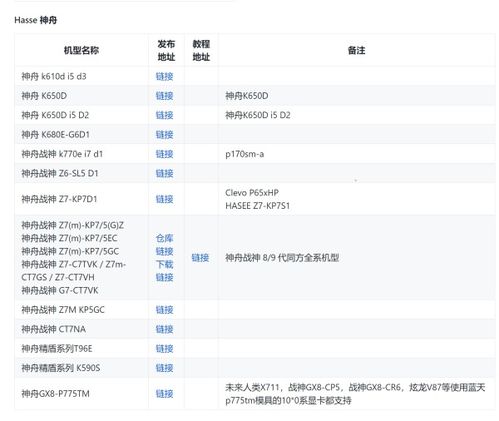Image resolution: width=499 pixels, height=421 pixels.
Task: Click the 下载 download link in Z7(m) row
Action: click(x=164, y=264)
